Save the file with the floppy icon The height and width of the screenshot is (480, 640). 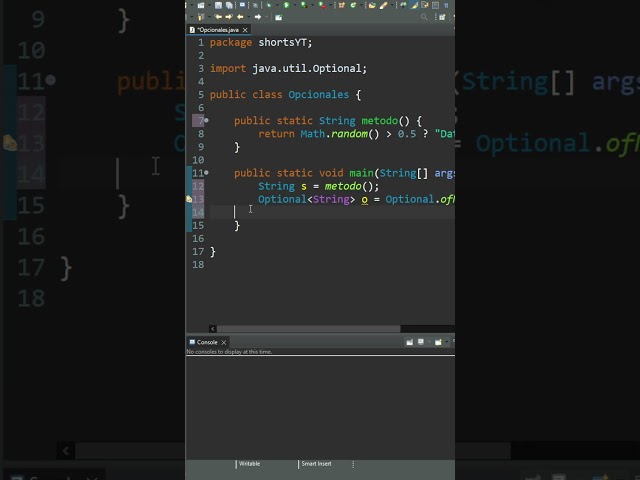(x=218, y=5)
